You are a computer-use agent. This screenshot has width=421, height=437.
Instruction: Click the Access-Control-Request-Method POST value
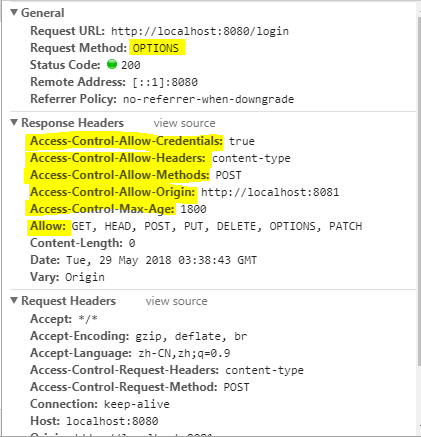tap(236, 387)
